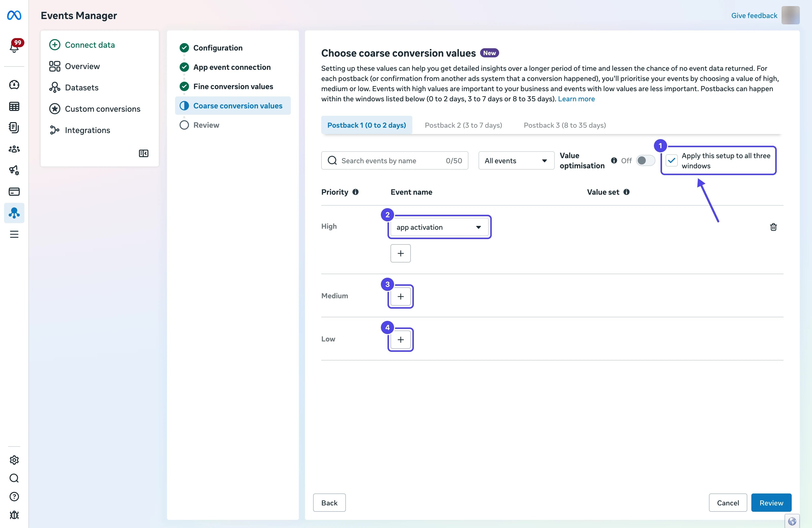
Task: Open the app activation event dropdown
Action: point(439,227)
